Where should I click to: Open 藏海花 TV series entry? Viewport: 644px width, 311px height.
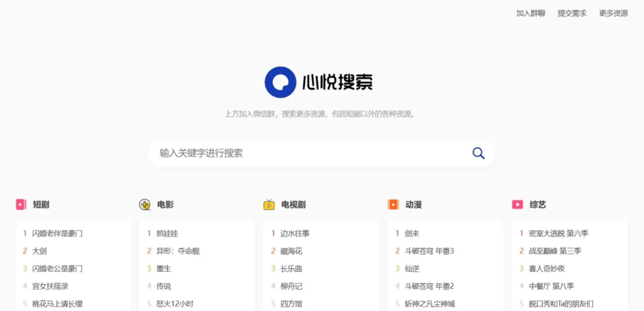click(x=291, y=251)
